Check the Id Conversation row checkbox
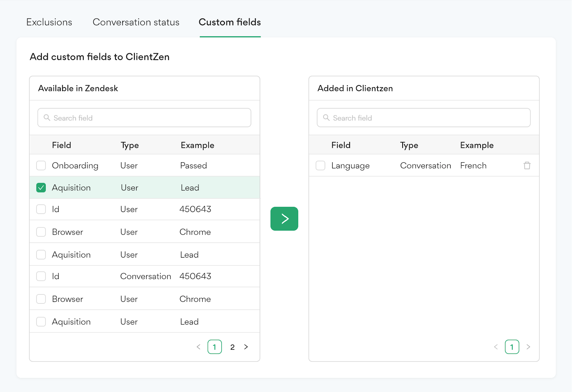Viewport: 572px width, 392px height. click(41, 276)
